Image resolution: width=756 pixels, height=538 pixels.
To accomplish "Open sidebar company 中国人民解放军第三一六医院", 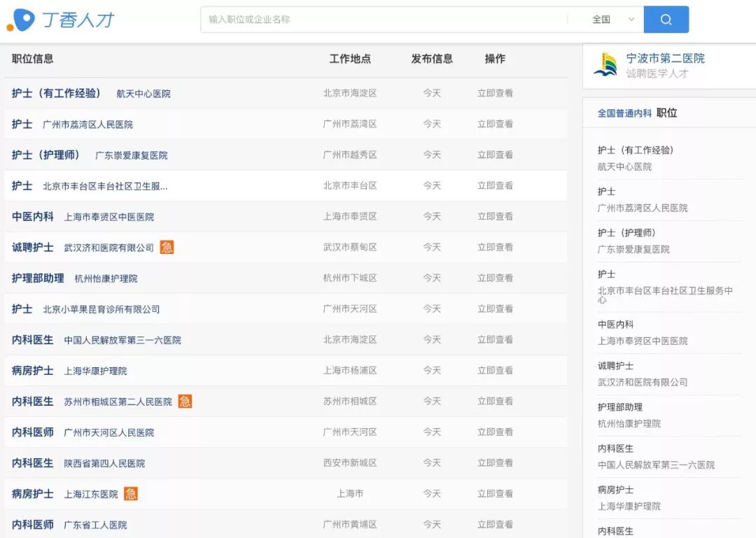I will pyautogui.click(x=656, y=465).
